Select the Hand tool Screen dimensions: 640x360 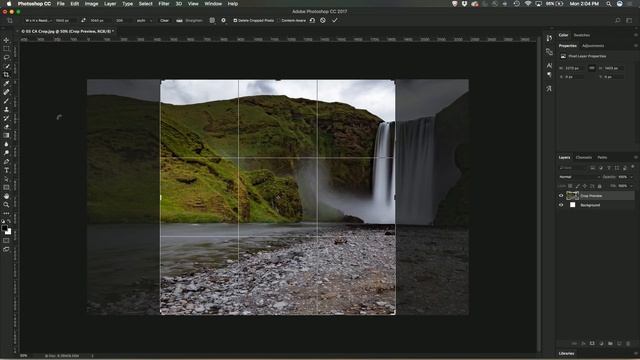[6, 196]
